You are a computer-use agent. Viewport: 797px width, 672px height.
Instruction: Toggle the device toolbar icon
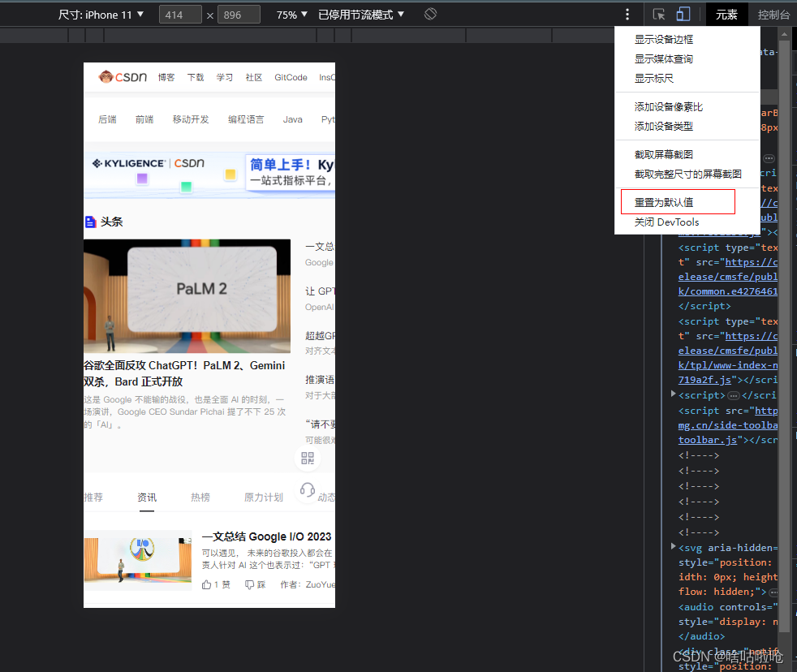click(683, 15)
